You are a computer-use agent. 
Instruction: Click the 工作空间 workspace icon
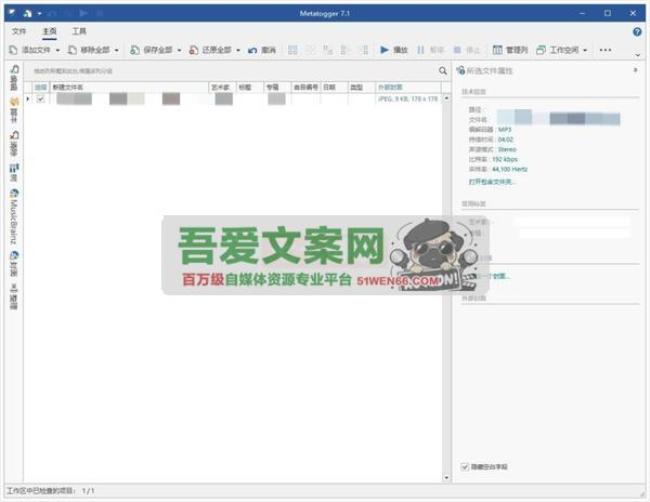coord(541,50)
